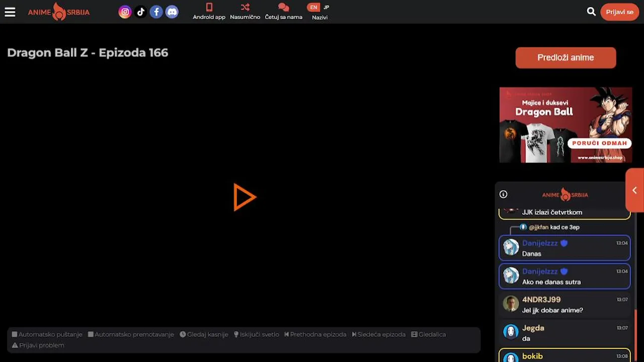
Task: Play the Dragon Ball Z episode video
Action: 245,197
